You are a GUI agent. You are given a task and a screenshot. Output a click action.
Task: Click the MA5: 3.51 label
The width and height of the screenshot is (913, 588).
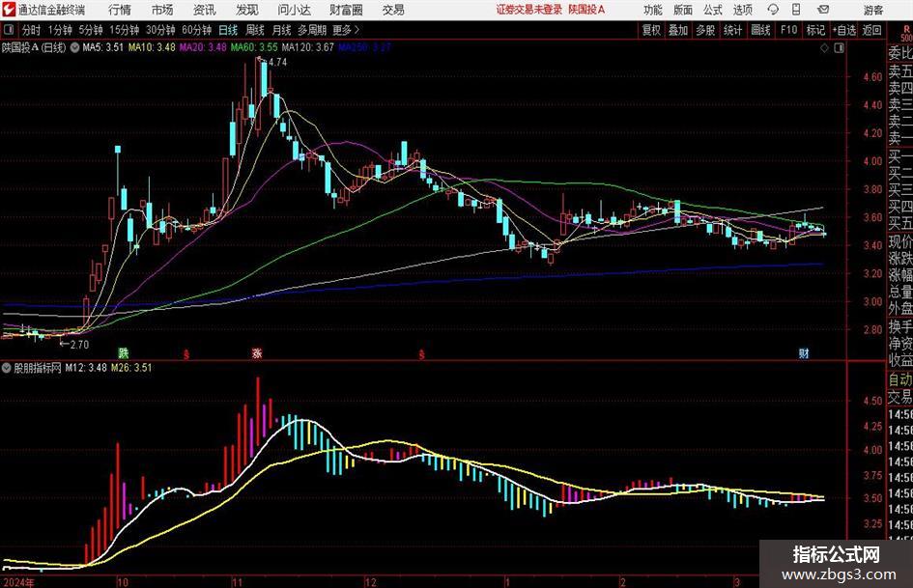coord(102,47)
